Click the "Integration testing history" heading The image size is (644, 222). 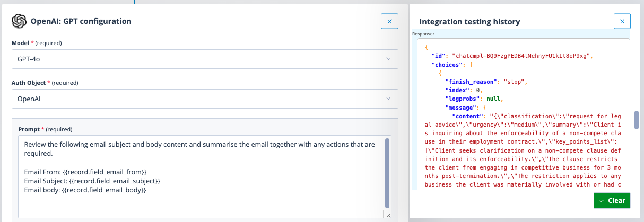[469, 22]
